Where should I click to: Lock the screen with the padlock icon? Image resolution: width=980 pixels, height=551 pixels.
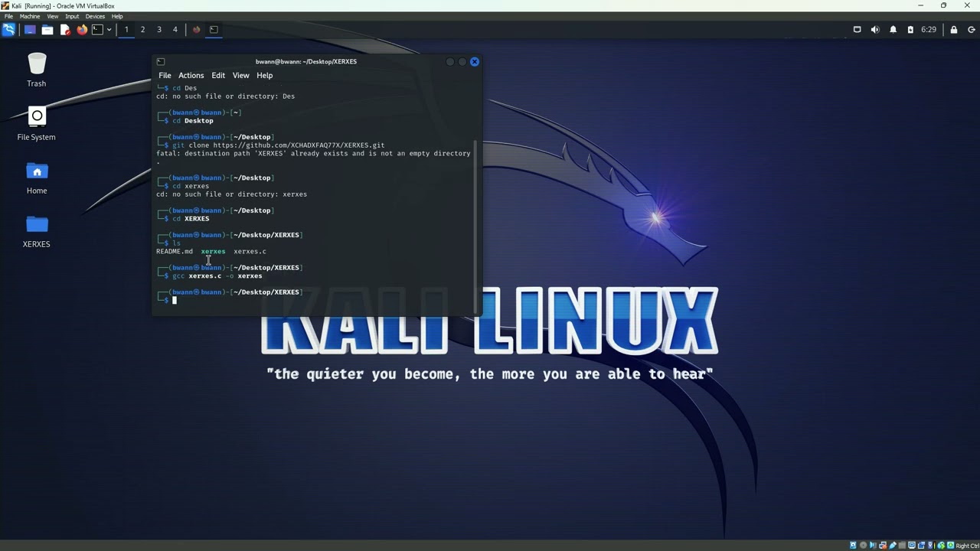coord(954,30)
